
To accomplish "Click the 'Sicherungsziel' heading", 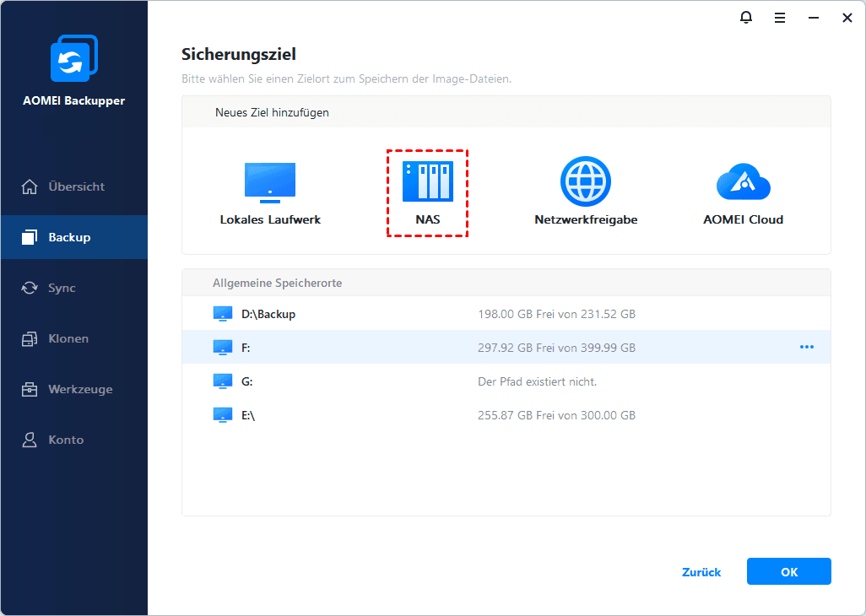I will (x=239, y=54).
